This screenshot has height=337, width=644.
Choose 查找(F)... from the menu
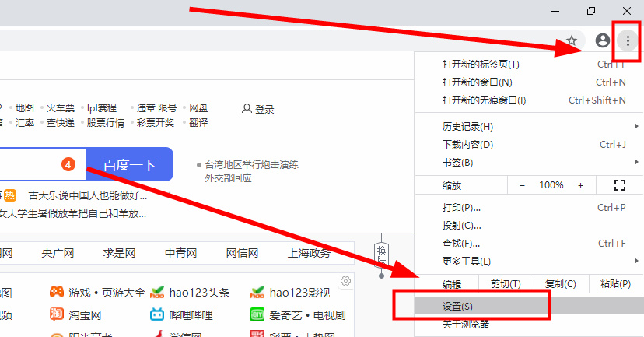(529, 244)
